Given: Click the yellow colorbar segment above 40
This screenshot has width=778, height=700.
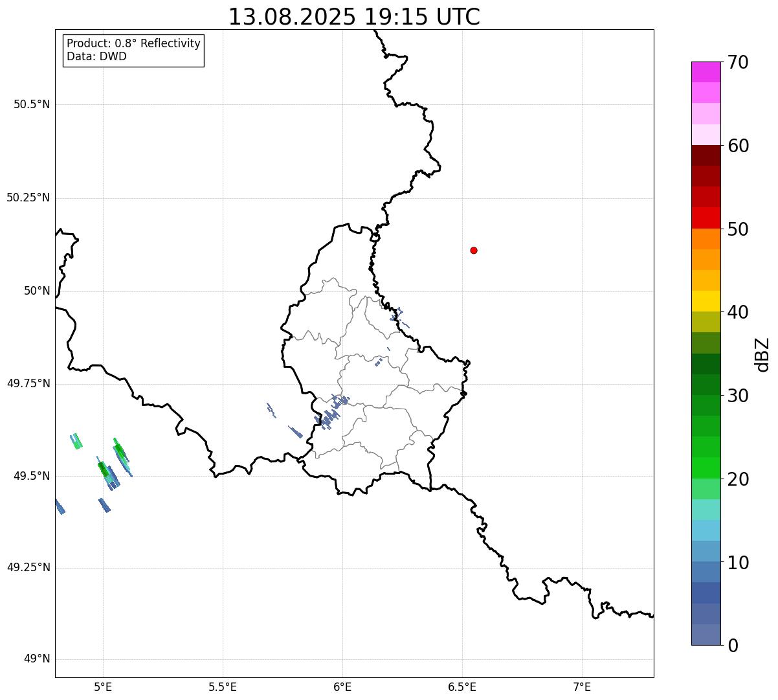Looking at the screenshot, I should tap(706, 301).
